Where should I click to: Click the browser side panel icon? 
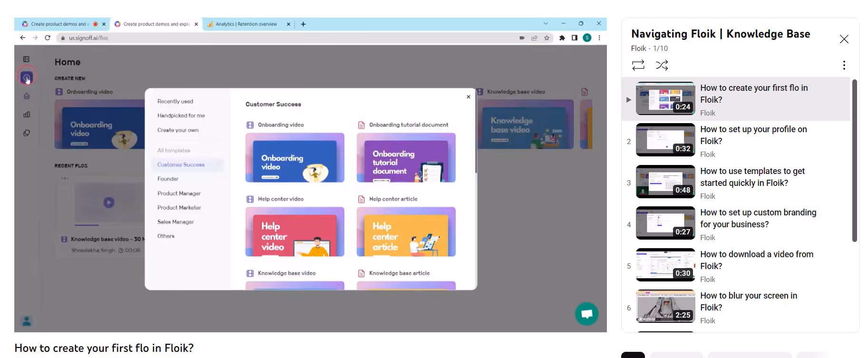point(575,38)
